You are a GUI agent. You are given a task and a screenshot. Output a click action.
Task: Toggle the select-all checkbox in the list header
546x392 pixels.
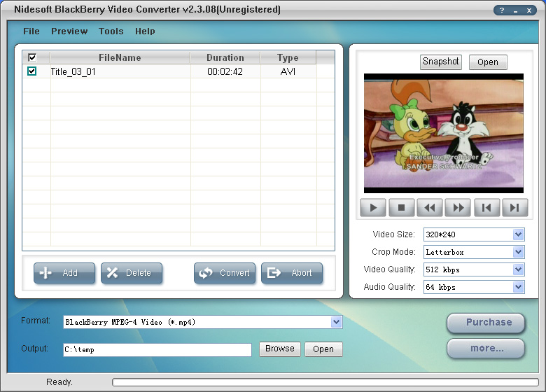pyautogui.click(x=31, y=57)
